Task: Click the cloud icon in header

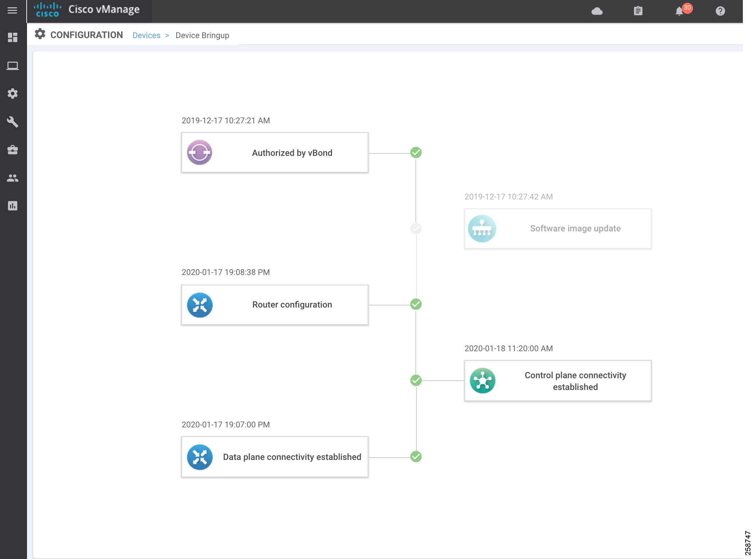Action: click(597, 11)
